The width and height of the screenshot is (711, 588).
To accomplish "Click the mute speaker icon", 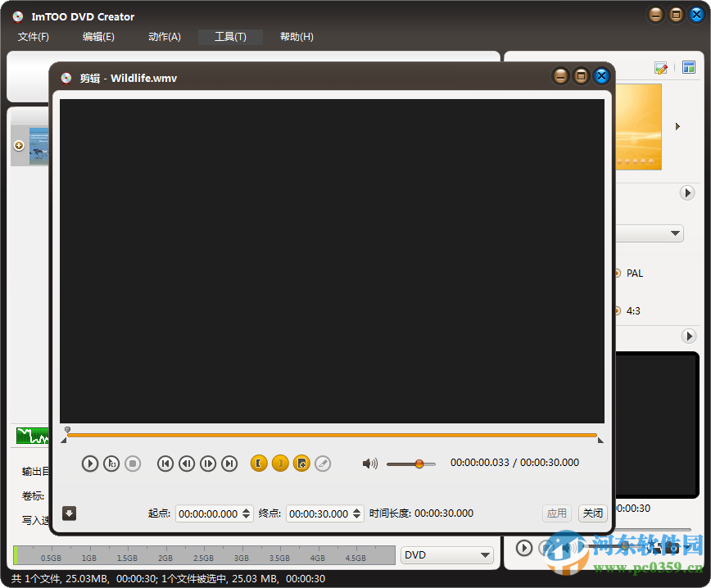I will tap(369, 463).
